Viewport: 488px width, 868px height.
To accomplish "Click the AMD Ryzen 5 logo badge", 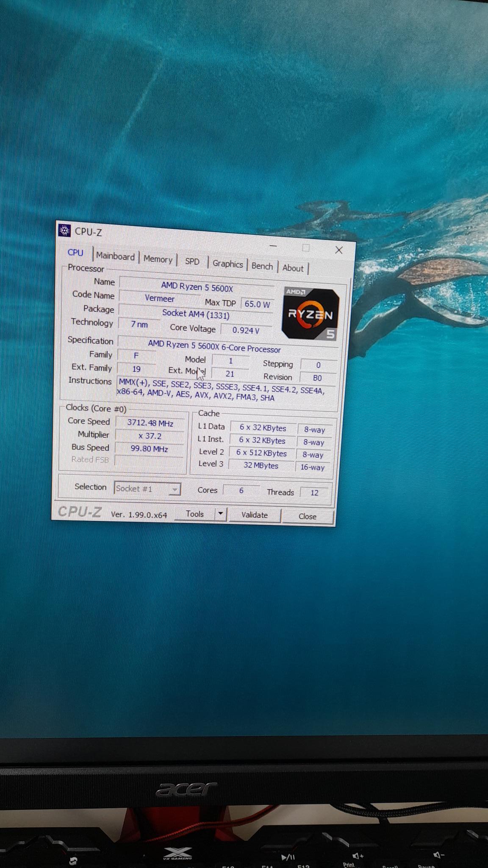I will (311, 314).
